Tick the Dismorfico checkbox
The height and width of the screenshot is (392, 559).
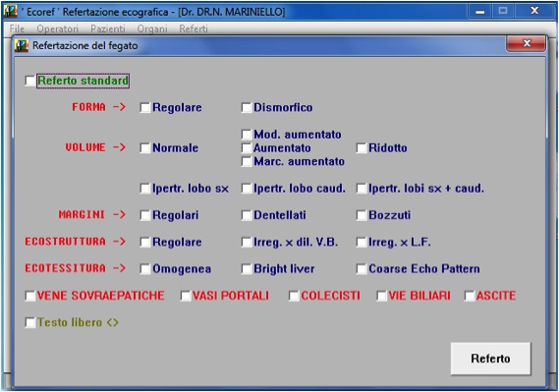(247, 108)
